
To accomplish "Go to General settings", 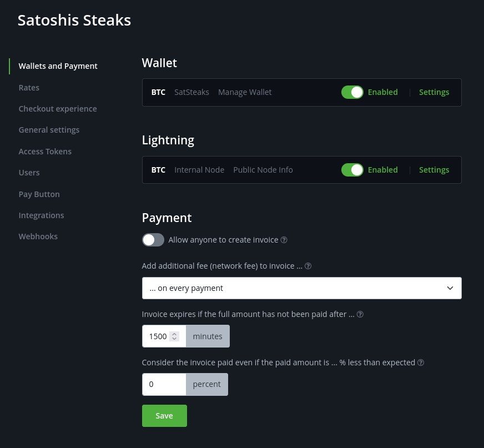I will [49, 130].
